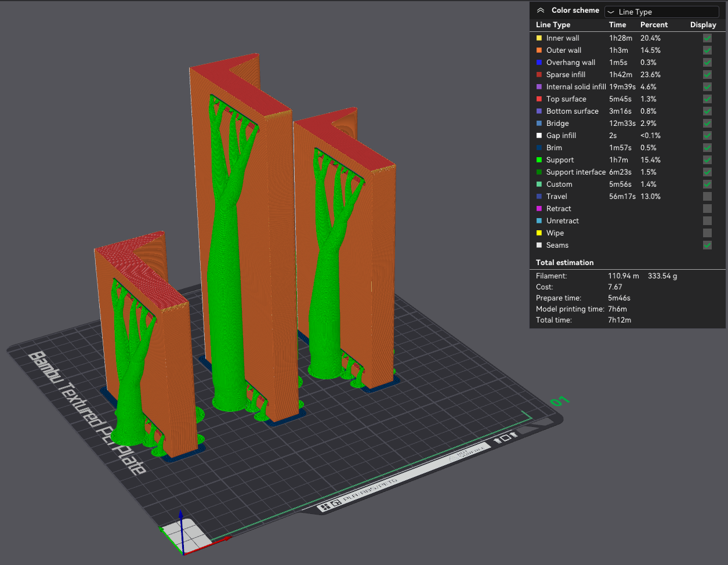Screen dimensions: 728x565
Task: Enable the Retract display checkbox
Action: point(707,209)
